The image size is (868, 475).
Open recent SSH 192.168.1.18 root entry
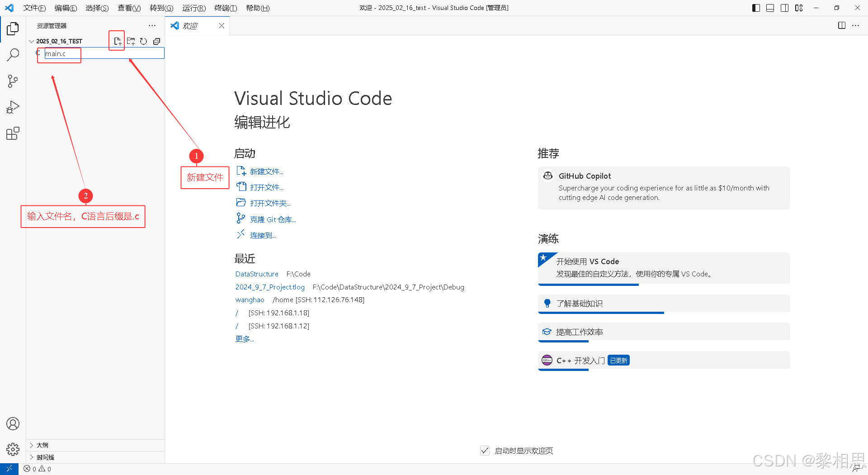click(x=237, y=313)
